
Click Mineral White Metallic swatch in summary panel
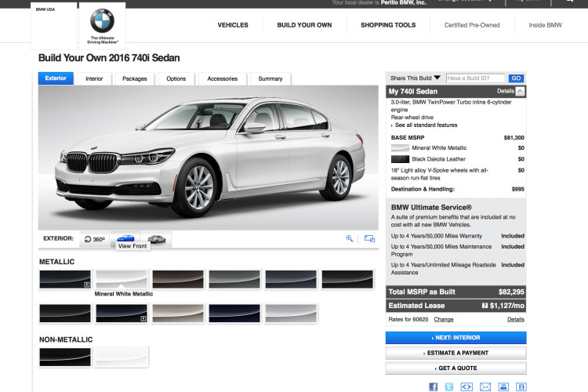click(x=400, y=148)
